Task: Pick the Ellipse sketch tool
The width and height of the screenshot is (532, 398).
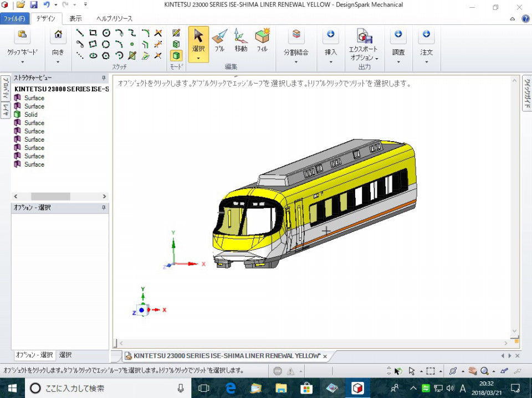Action: 93,55
